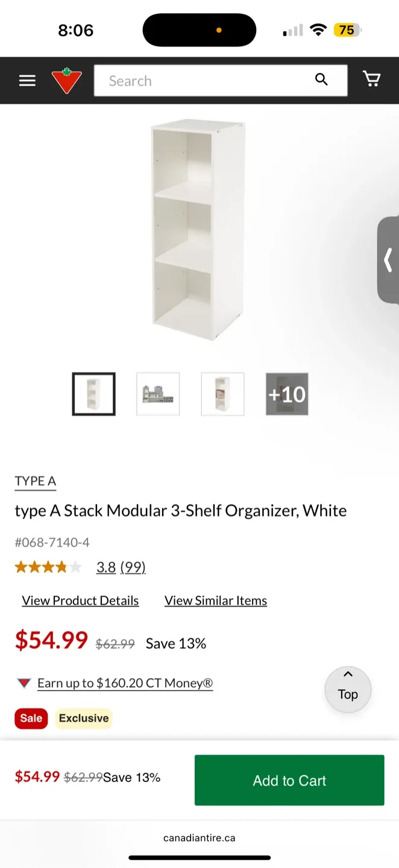Click the CT Money triangle icon
Image resolution: width=399 pixels, height=868 pixels.
24,683
